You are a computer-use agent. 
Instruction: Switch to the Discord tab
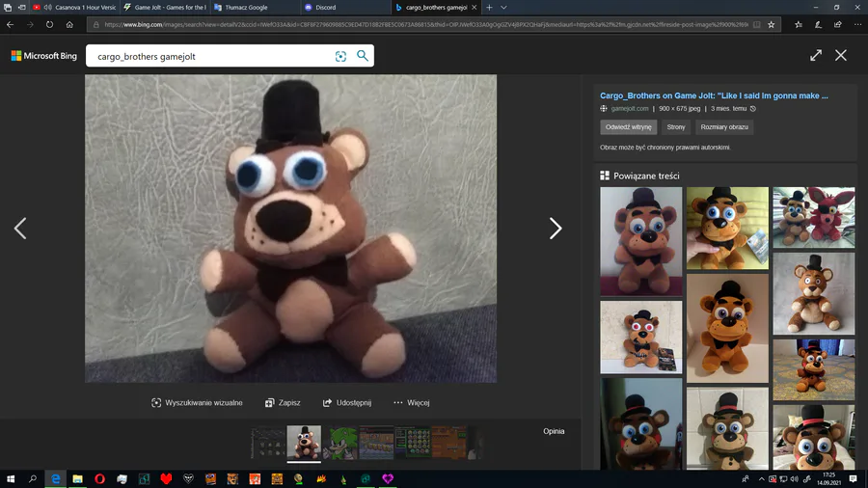pyautogui.click(x=345, y=7)
